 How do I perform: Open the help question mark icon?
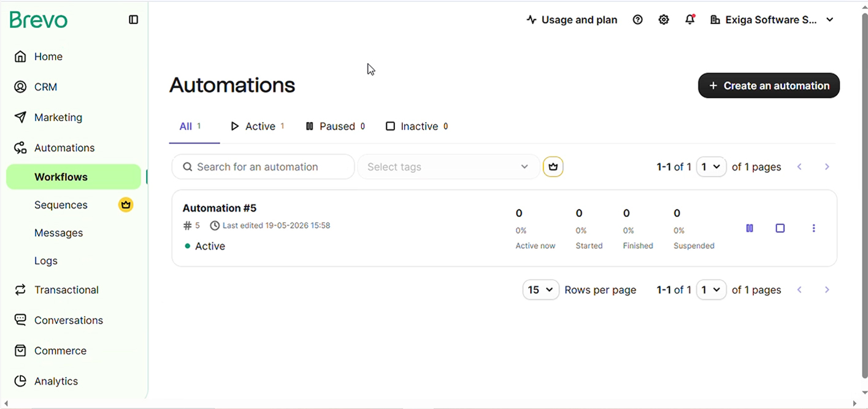click(x=637, y=20)
